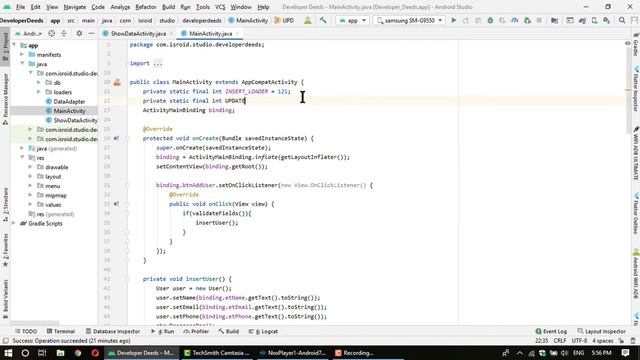Open Windows Start menu
Viewport: 640px width, 360px height.
pos(8,353)
